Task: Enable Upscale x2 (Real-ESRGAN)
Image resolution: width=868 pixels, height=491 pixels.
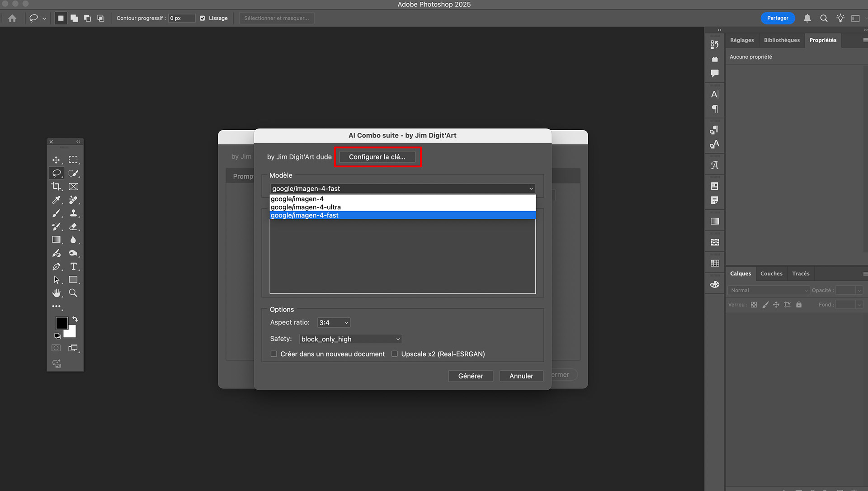Action: click(x=395, y=354)
